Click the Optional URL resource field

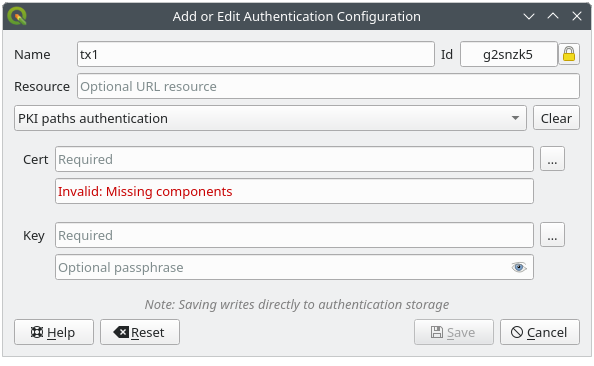click(x=328, y=86)
